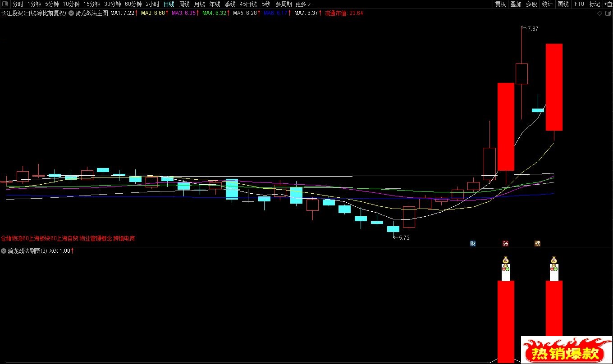Open the 多周期 multi-period view
613x364 pixels.
coord(284,4)
